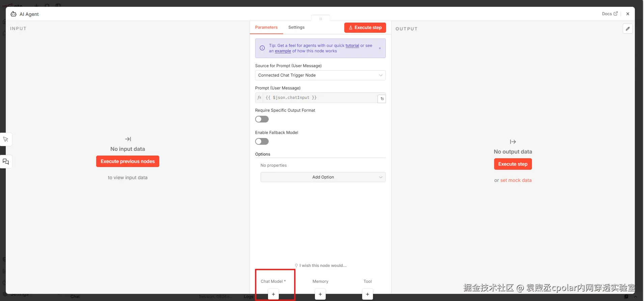The image size is (644, 301).
Task: Close the AI Agent node panel
Action: [x=627, y=14]
